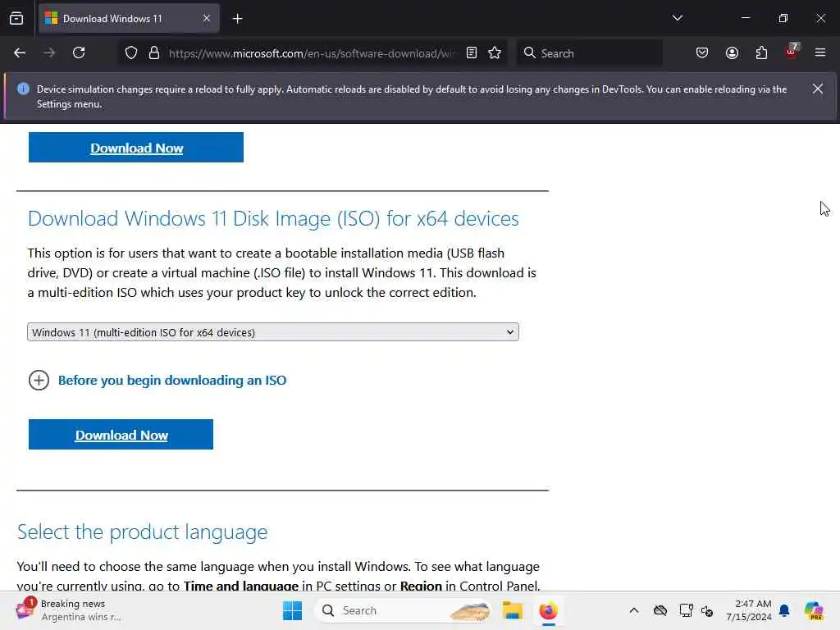This screenshot has height=630, width=840.
Task: Click the display network tray icon
Action: (x=686, y=610)
